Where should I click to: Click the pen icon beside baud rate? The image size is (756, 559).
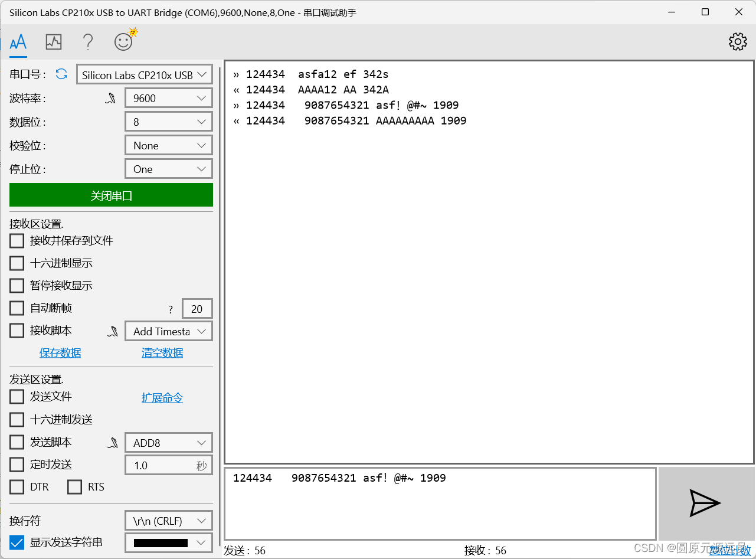pyautogui.click(x=112, y=99)
